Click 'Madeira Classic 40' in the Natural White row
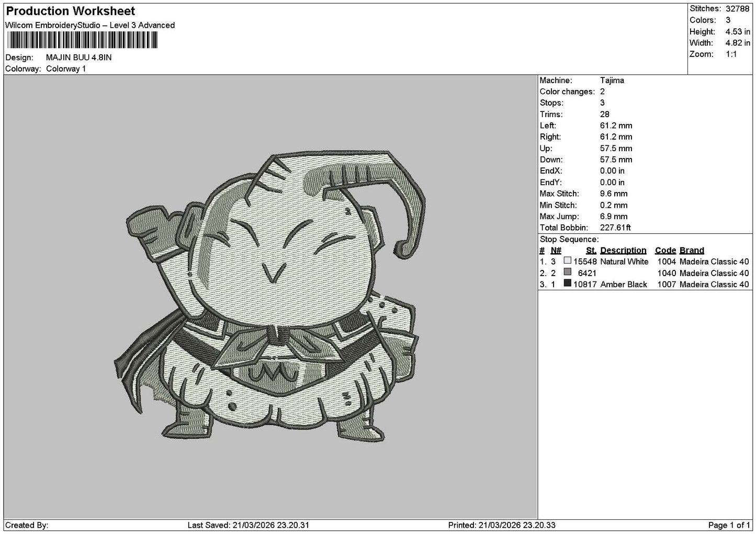 [714, 262]
